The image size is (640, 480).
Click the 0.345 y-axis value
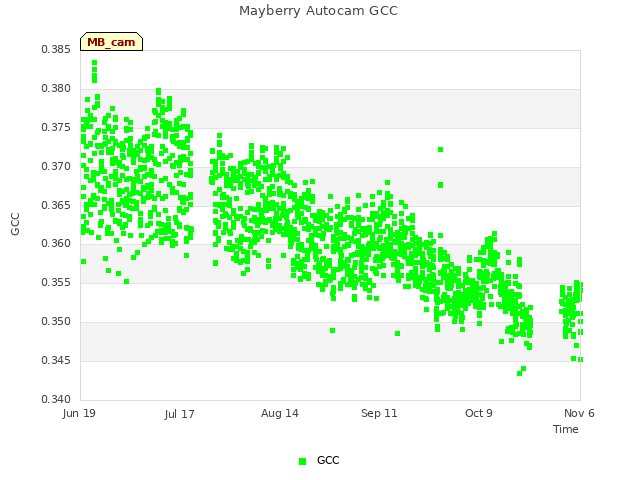[56, 360]
